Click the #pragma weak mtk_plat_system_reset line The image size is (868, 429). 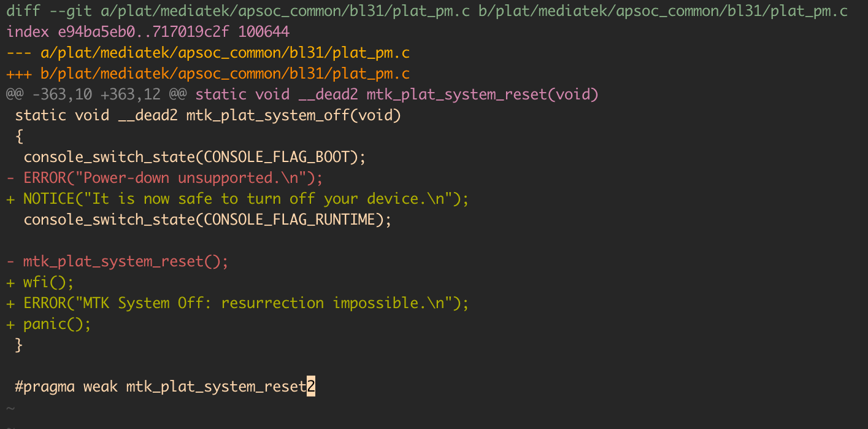[x=161, y=387]
